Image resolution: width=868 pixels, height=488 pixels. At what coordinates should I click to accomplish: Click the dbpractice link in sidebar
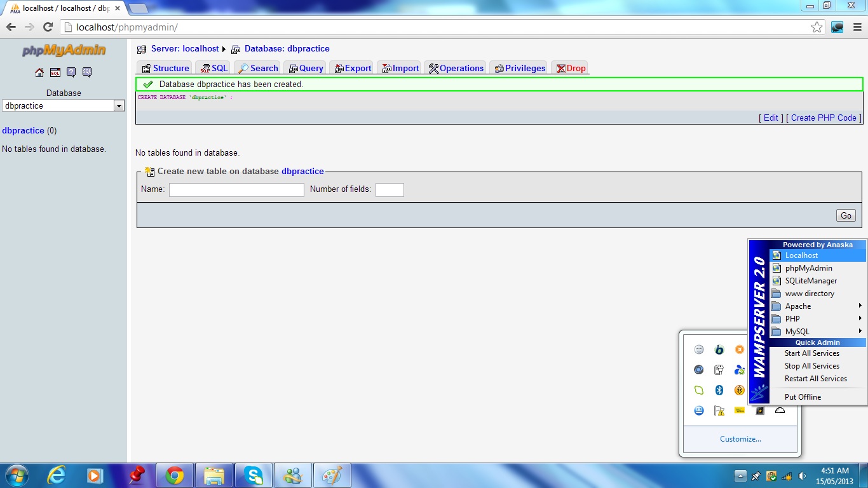pyautogui.click(x=23, y=131)
